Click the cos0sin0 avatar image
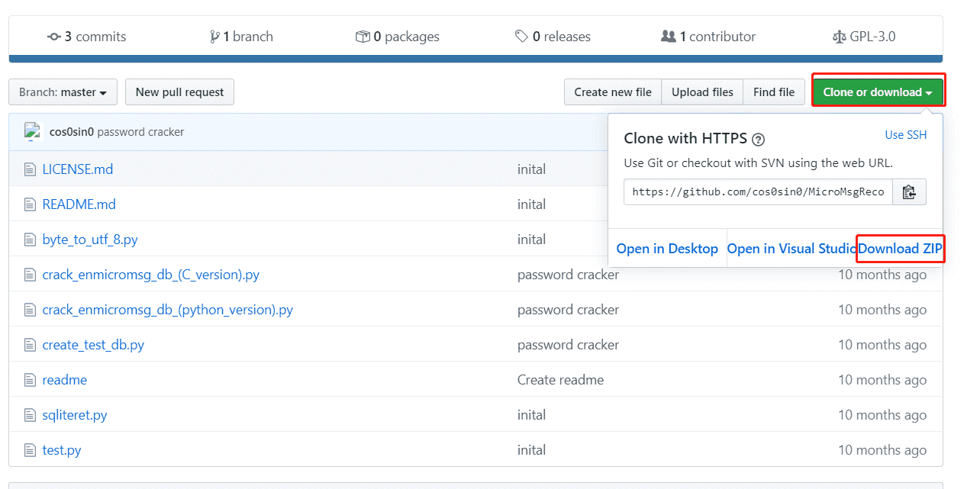The height and width of the screenshot is (489, 980). (33, 131)
